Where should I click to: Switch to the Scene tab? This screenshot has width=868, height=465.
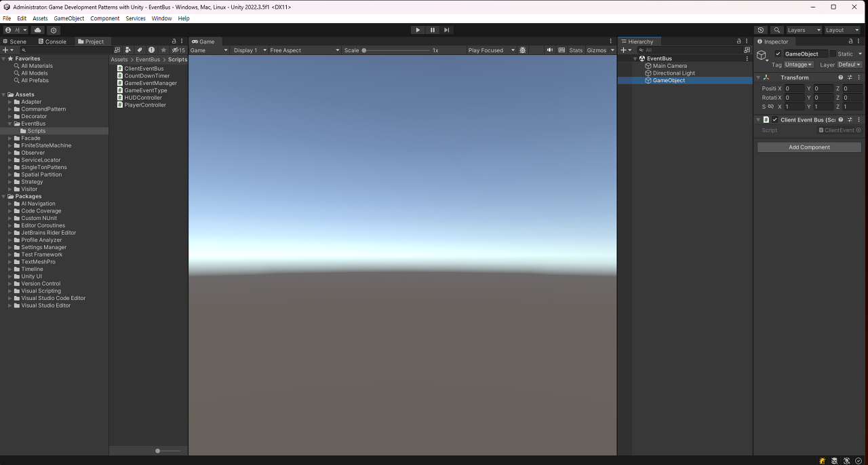pos(16,41)
